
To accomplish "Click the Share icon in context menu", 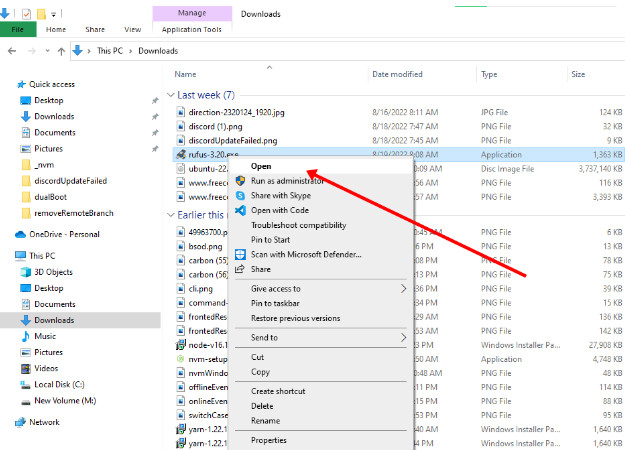I will 240,269.
